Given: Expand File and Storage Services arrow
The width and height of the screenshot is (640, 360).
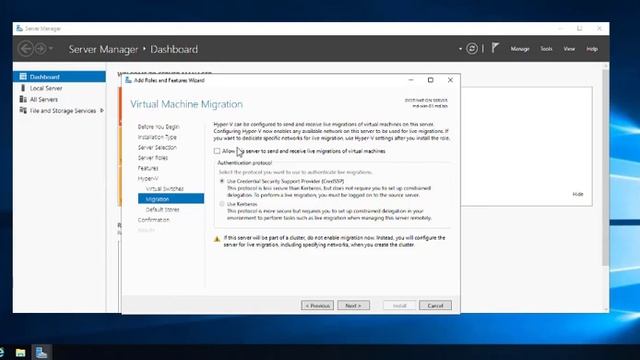Looking at the screenshot, I should tap(102, 111).
